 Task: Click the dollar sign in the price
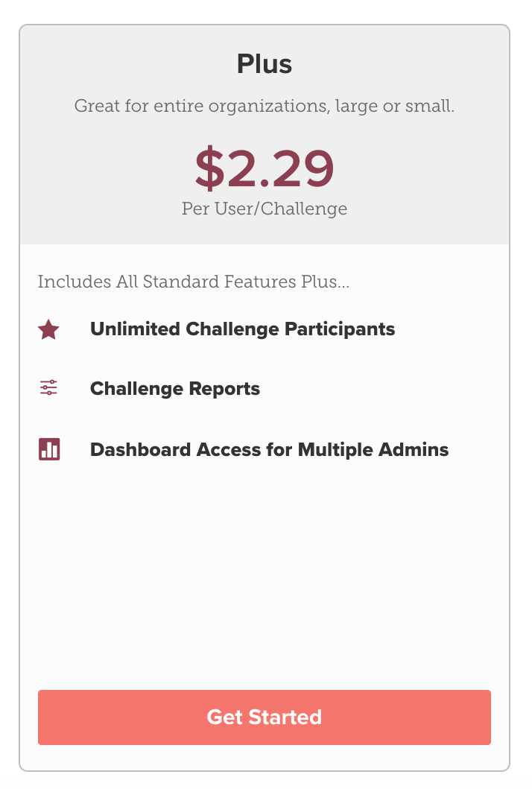click(209, 168)
